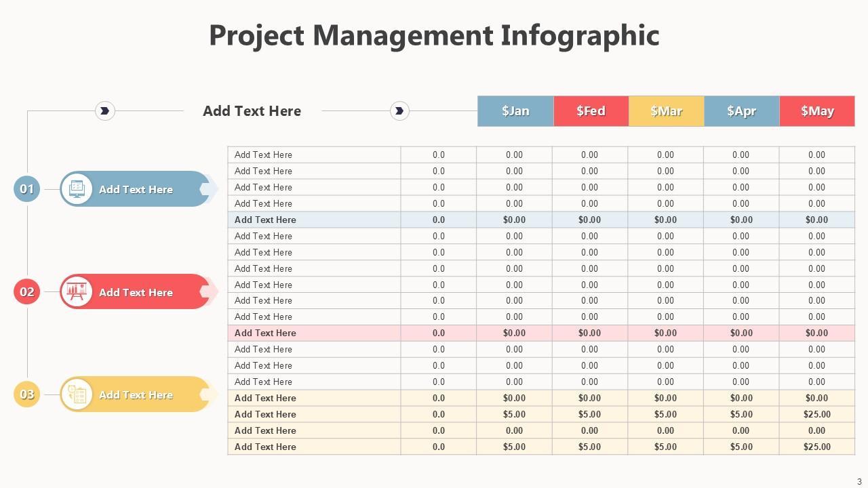Select the $25.00 cell in the bottom table row
Viewport: 868px width, 488px height.
[816, 447]
